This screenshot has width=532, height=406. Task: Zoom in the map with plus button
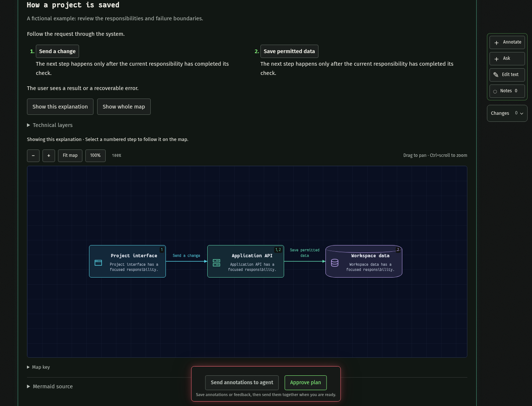pyautogui.click(x=49, y=156)
